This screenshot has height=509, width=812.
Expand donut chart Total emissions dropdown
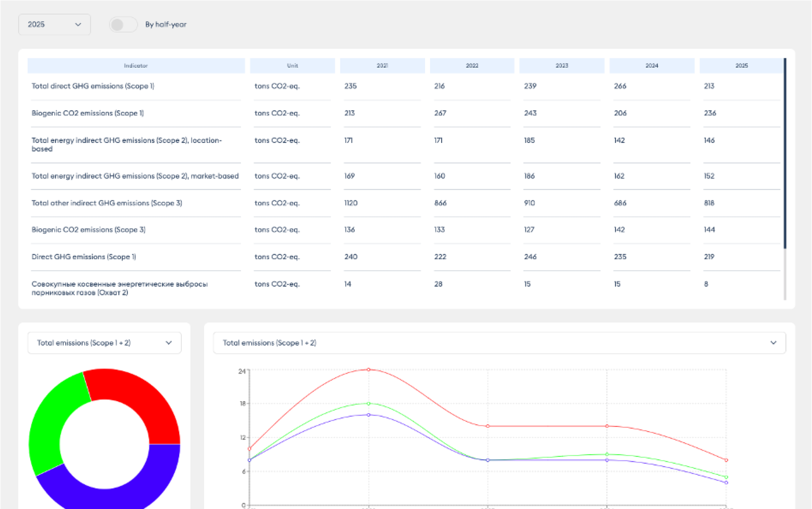104,343
